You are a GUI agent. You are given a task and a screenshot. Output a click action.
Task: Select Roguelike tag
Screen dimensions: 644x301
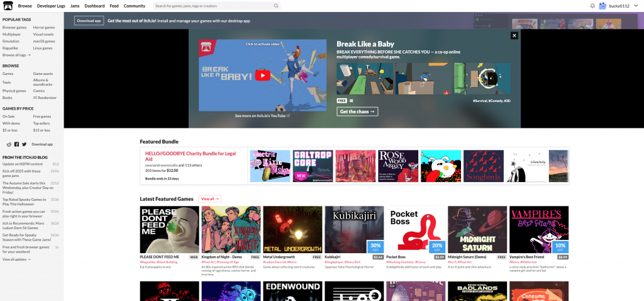(x=10, y=48)
